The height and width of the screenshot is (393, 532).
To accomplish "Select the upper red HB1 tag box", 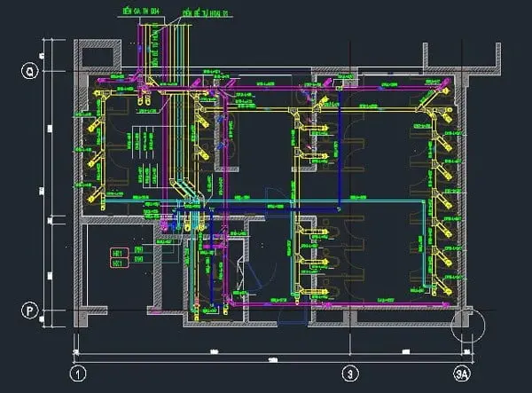I will point(120,253).
